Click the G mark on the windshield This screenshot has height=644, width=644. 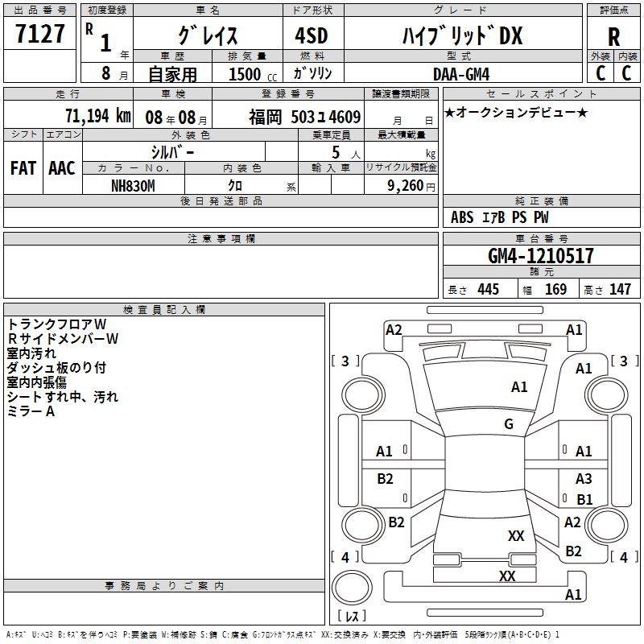pyautogui.click(x=509, y=424)
